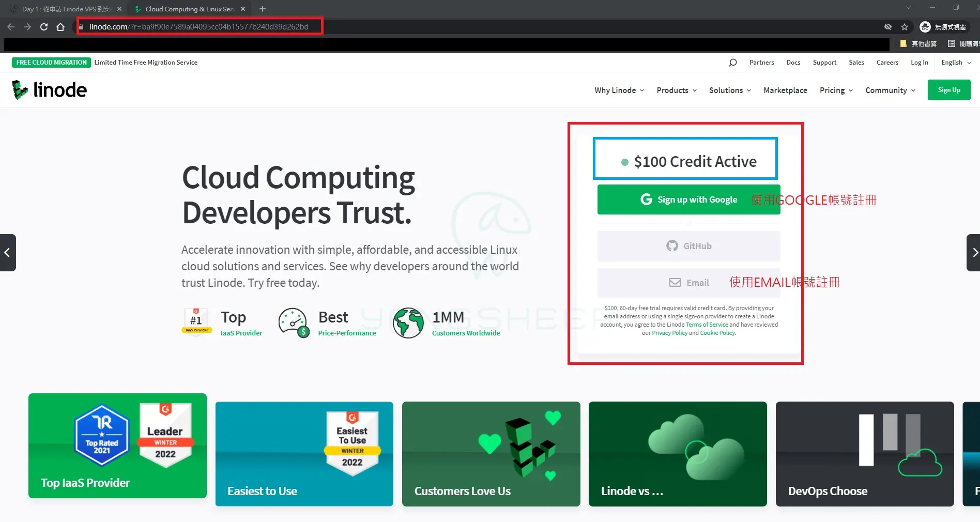Click the globe customers worldwide icon

pyautogui.click(x=408, y=323)
